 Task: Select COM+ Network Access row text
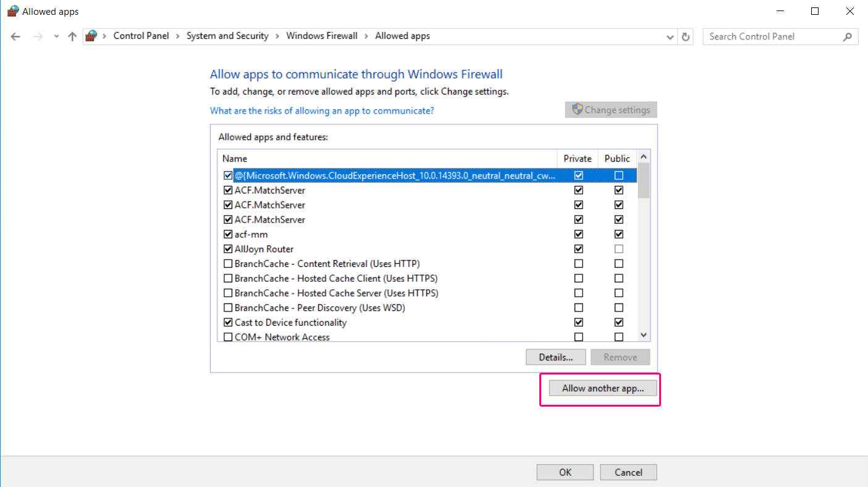coord(282,337)
